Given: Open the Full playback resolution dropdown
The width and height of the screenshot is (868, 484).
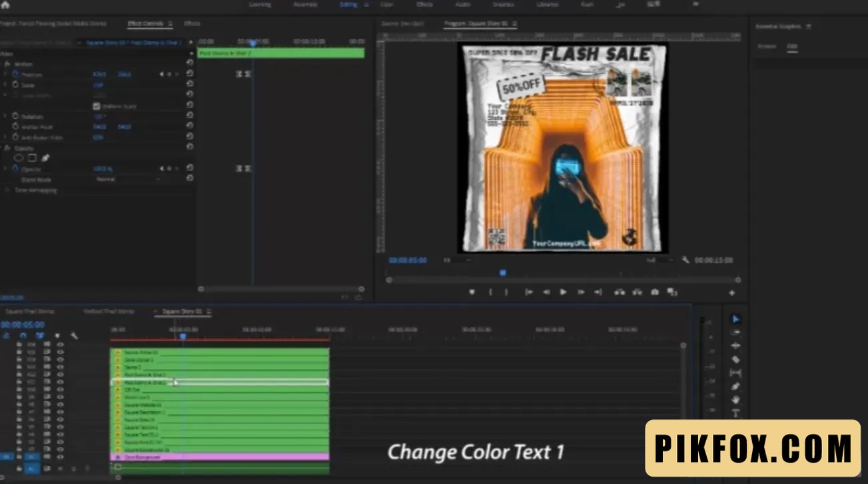Looking at the screenshot, I should click(659, 260).
